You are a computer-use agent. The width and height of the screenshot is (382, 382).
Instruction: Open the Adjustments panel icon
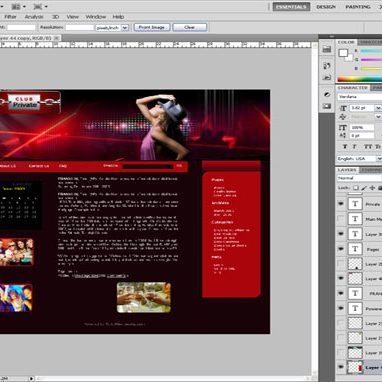click(x=327, y=94)
